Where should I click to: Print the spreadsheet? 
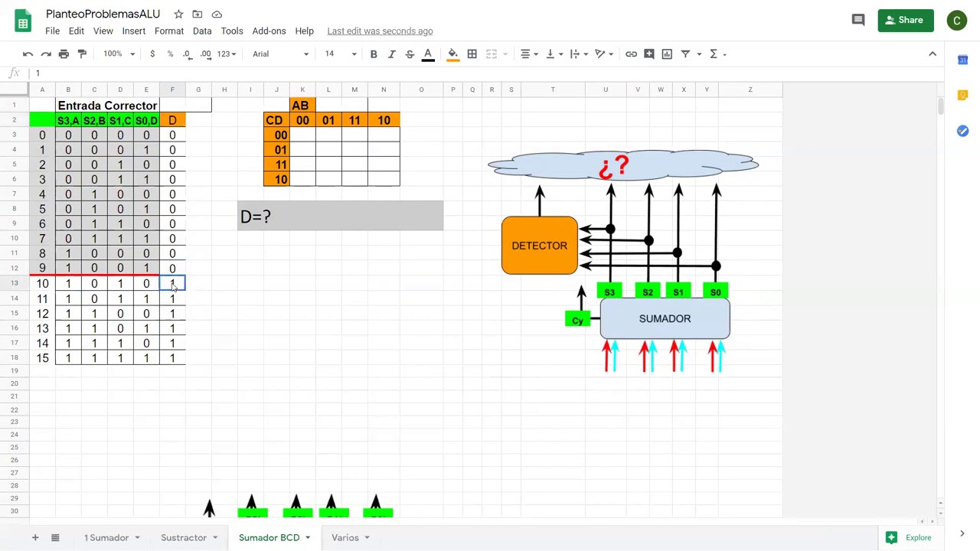click(64, 54)
